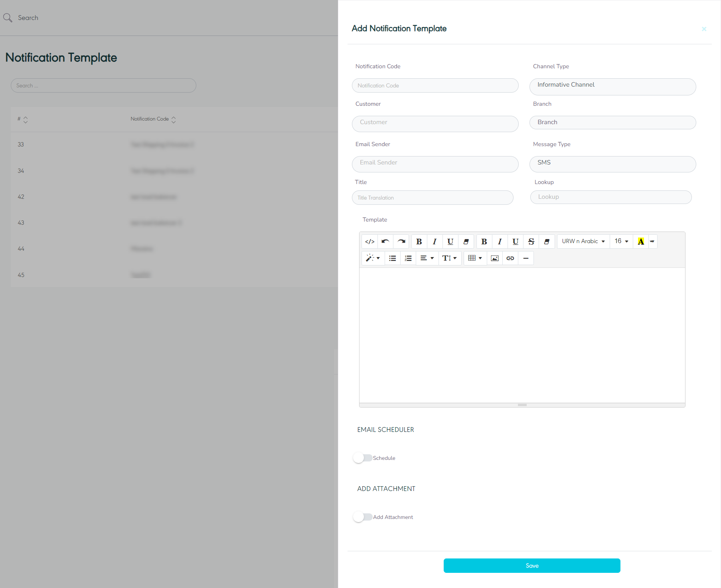The width and height of the screenshot is (721, 588).
Task: Toggle Italic in the group containing Strikethrough
Action: 500,242
